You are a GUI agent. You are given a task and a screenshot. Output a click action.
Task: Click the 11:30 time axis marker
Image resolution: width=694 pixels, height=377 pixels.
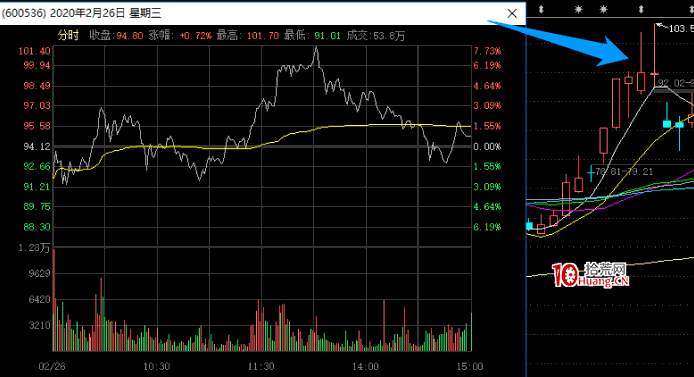point(261,366)
